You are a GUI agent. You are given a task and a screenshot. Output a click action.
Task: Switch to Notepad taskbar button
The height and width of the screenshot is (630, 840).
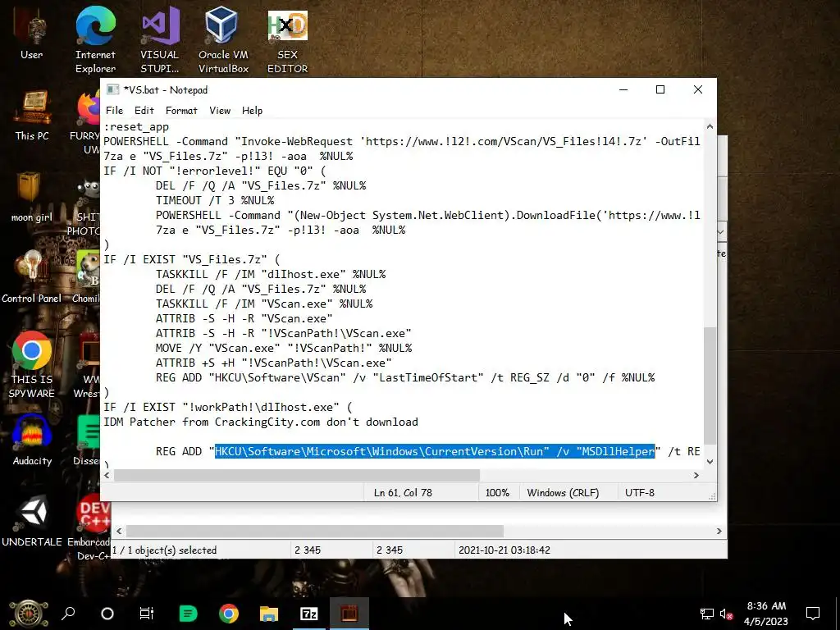tap(349, 614)
